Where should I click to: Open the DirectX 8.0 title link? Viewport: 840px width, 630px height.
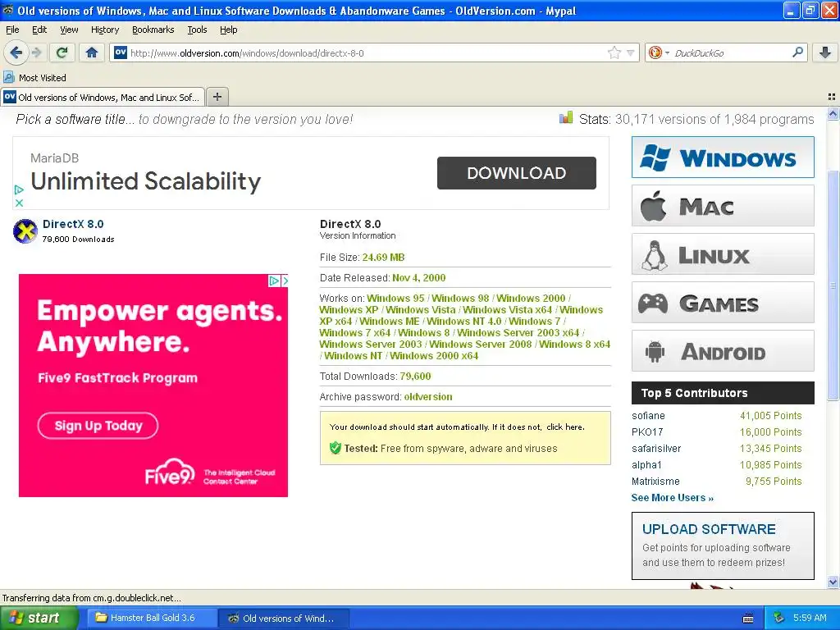73,224
